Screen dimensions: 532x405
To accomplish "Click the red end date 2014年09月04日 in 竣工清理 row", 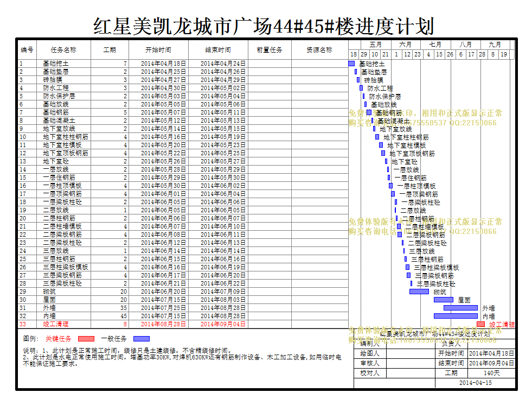I will coord(223,325).
